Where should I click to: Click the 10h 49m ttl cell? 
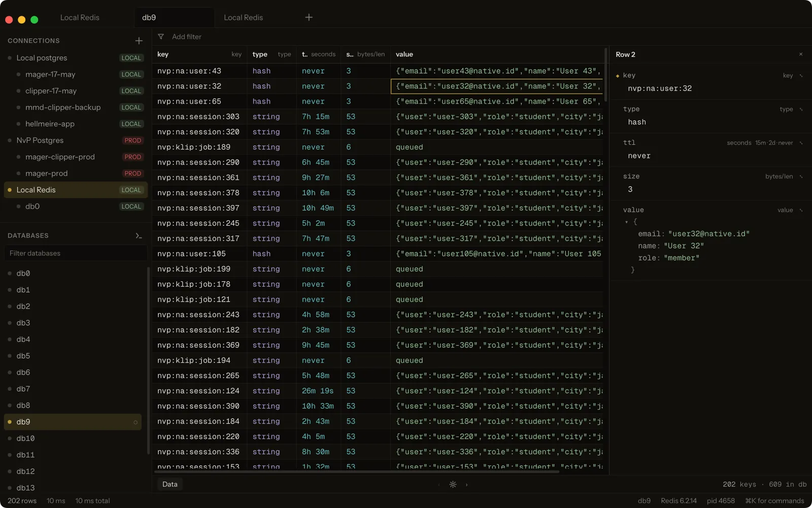coord(318,208)
